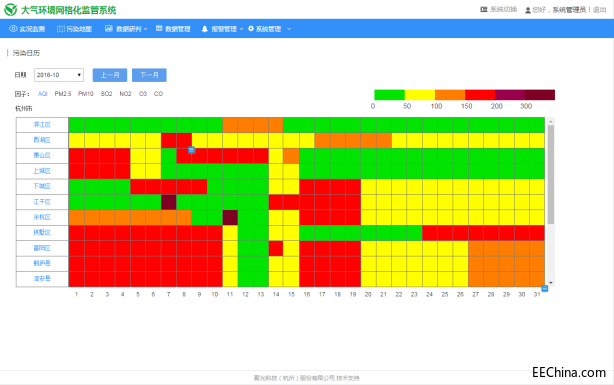Open the 桐庐县 county link
This screenshot has width=614, height=385.
tap(42, 263)
